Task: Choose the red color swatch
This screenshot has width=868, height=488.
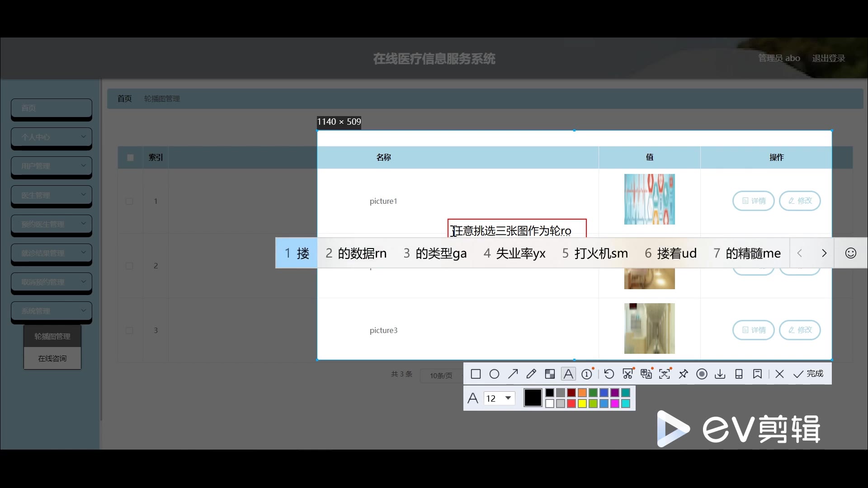Action: (x=571, y=404)
